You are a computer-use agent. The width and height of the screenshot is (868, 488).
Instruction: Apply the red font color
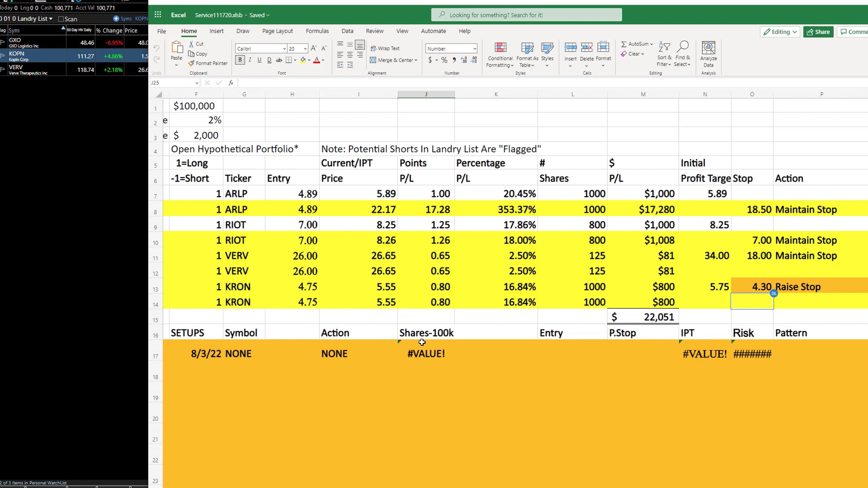(317, 60)
